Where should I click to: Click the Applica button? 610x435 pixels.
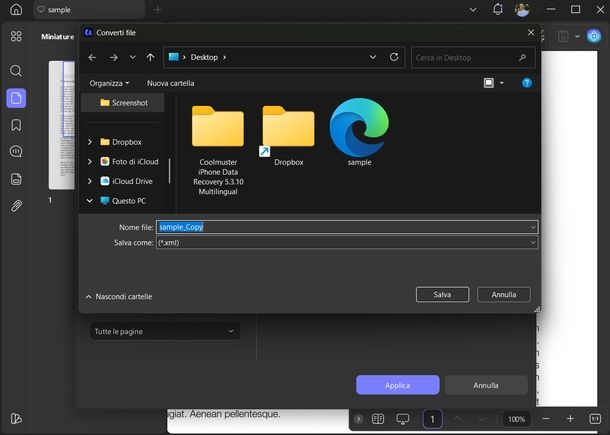pos(397,385)
